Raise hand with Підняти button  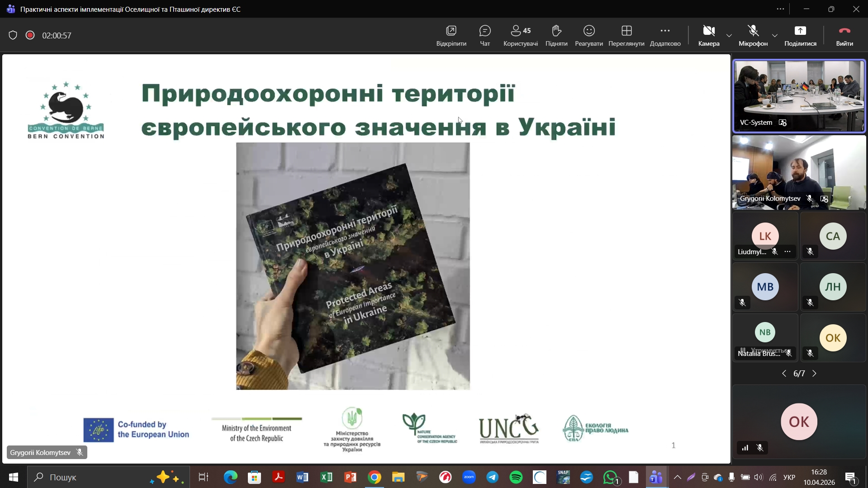(556, 36)
